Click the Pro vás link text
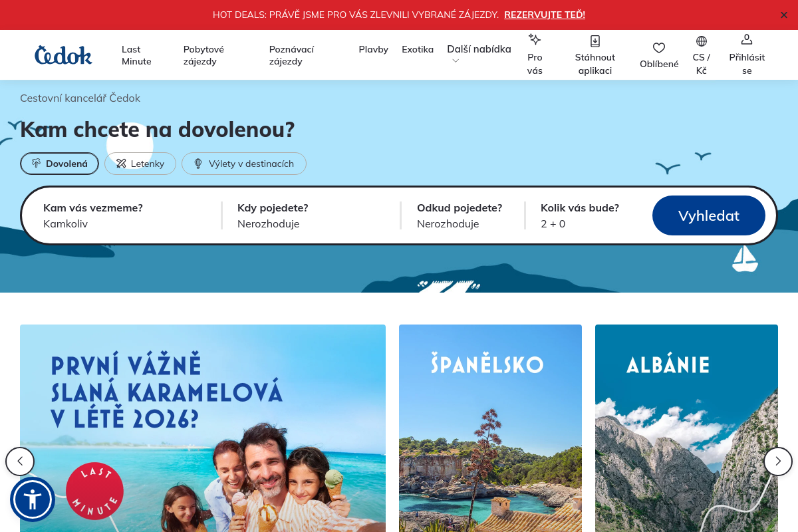798x532 pixels. [535, 64]
